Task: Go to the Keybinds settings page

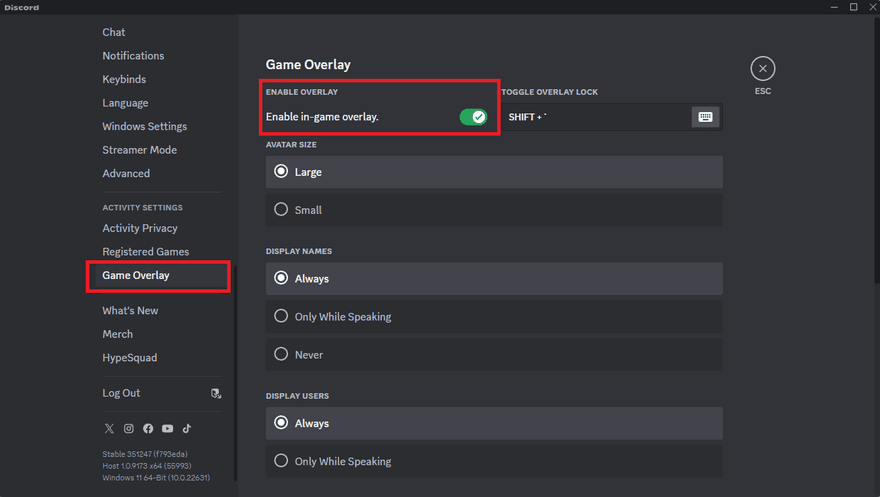Action: [124, 79]
